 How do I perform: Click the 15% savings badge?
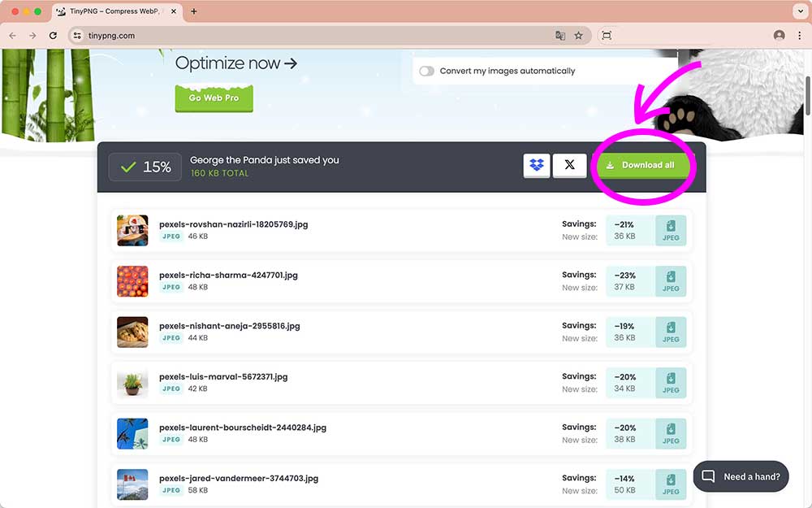coord(145,167)
